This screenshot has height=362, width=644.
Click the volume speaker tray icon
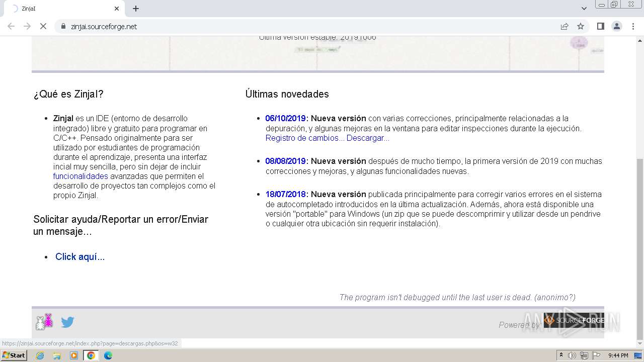572,355
